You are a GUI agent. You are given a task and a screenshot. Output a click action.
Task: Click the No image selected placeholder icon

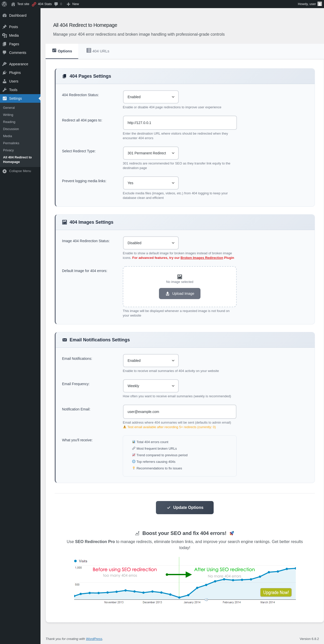(x=180, y=277)
